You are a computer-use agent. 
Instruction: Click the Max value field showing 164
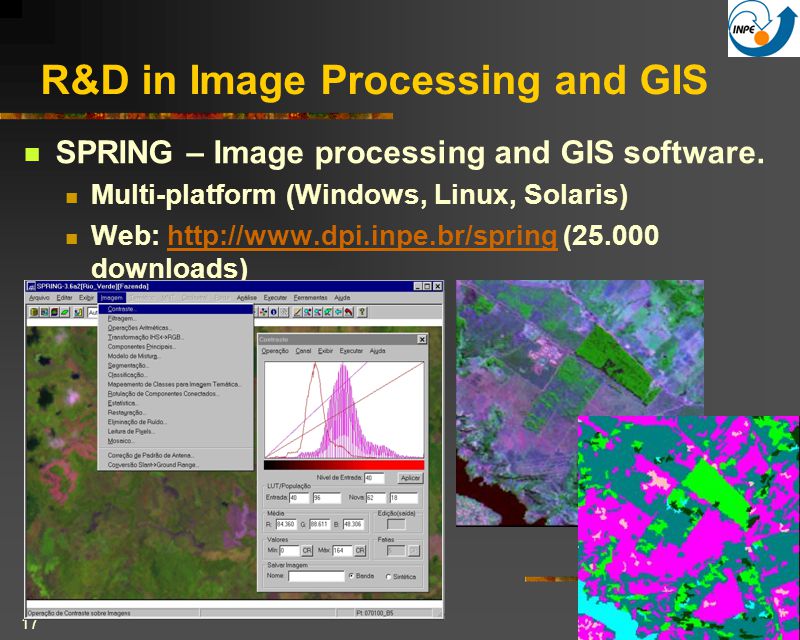[x=342, y=551]
